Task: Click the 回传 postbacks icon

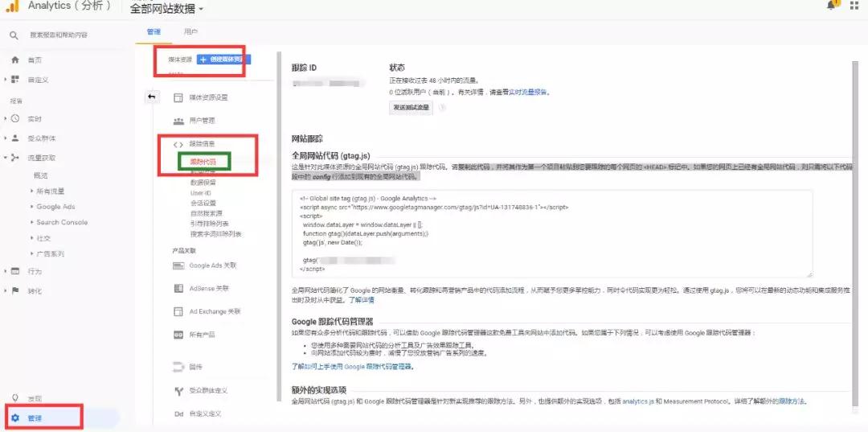Action: coord(178,367)
